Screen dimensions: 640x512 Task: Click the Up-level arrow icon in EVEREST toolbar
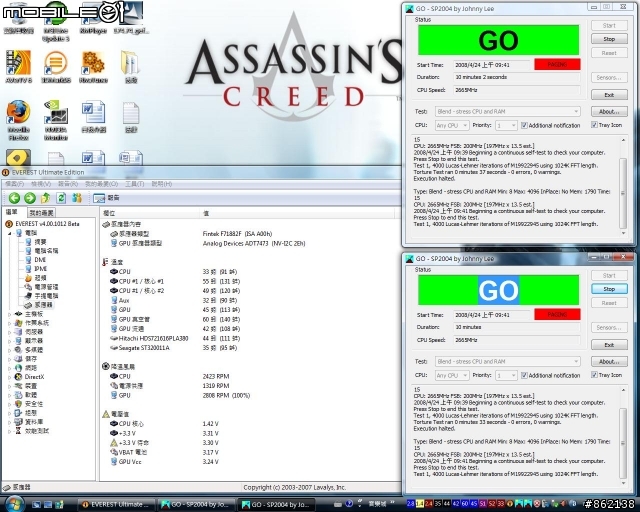45,198
